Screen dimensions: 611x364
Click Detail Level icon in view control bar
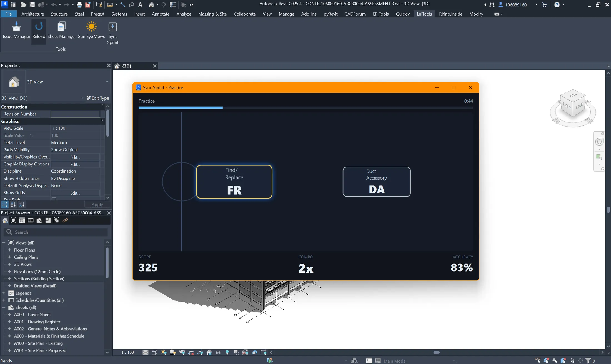tap(146, 352)
